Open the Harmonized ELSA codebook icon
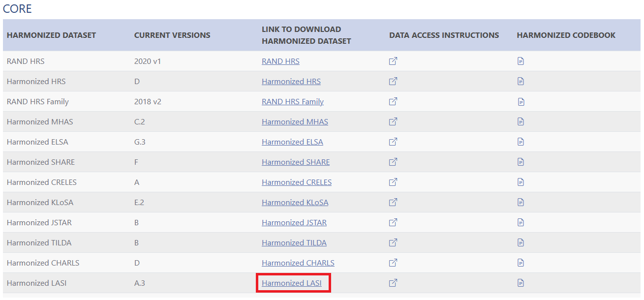This screenshot has width=644, height=300. pos(521,142)
